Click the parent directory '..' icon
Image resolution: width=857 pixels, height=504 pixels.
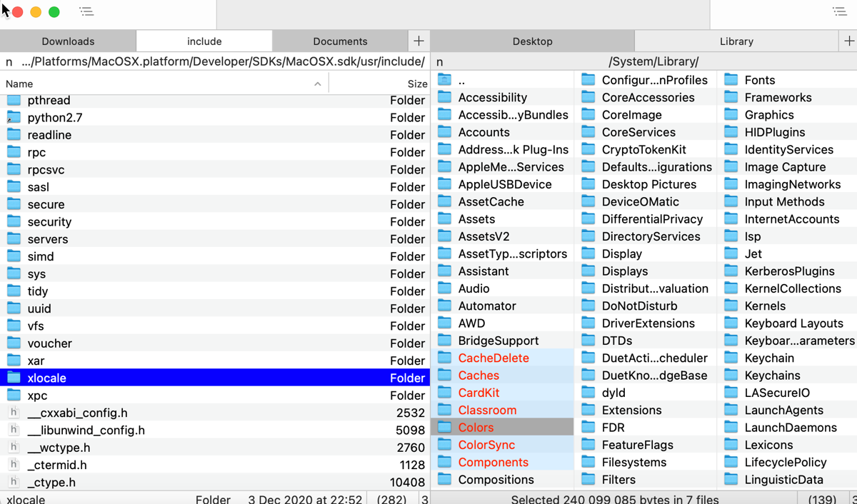coord(445,80)
